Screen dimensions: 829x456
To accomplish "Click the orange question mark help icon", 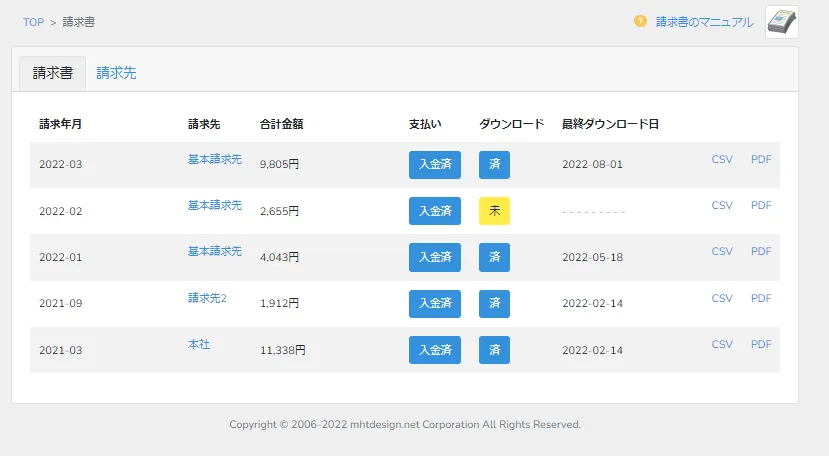I will click(x=640, y=21).
